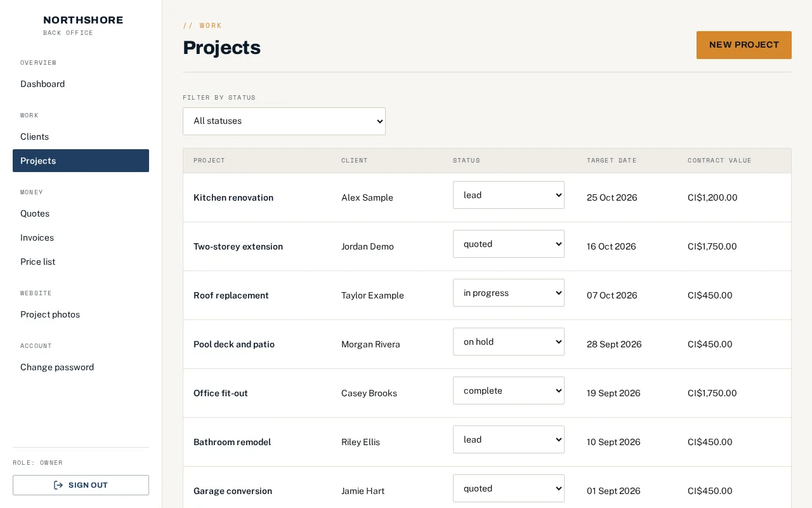Click target date 28 Sept 2026
The image size is (812, 508).
click(614, 344)
